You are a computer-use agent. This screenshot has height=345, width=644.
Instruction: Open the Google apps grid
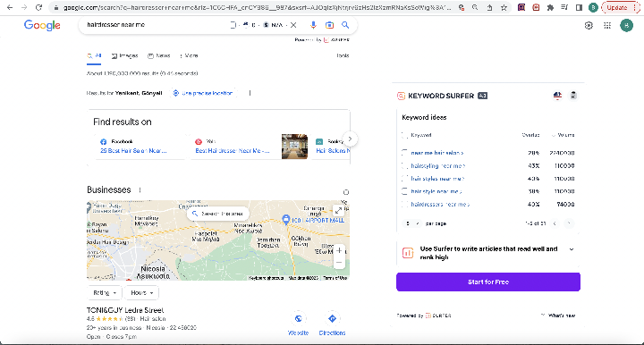607,25
